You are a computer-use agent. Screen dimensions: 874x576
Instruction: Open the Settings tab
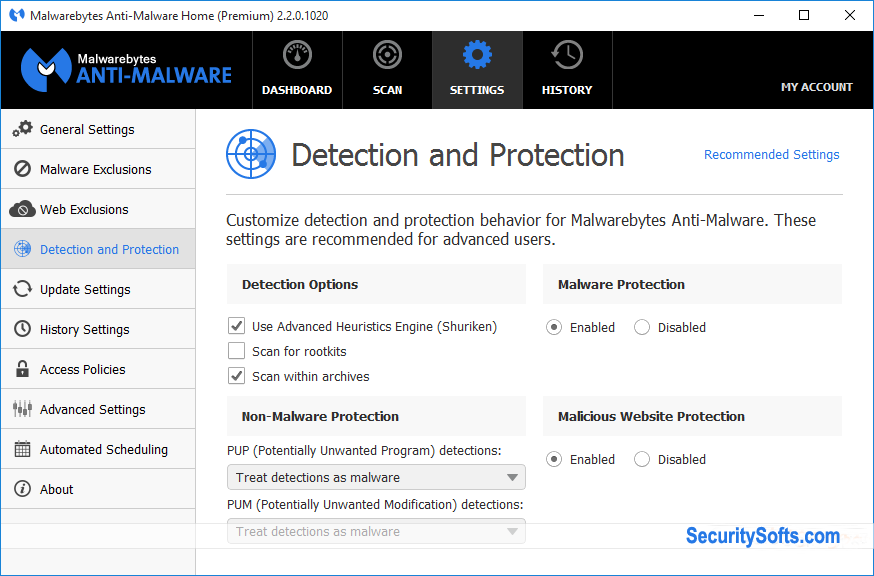[x=477, y=70]
